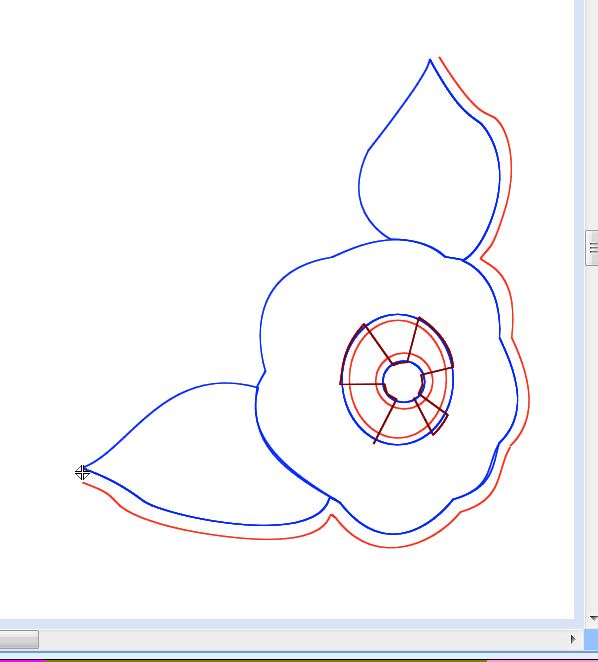The height and width of the screenshot is (662, 598).
Task: Click the vertical scrollbar down arrow
Action: point(593,619)
